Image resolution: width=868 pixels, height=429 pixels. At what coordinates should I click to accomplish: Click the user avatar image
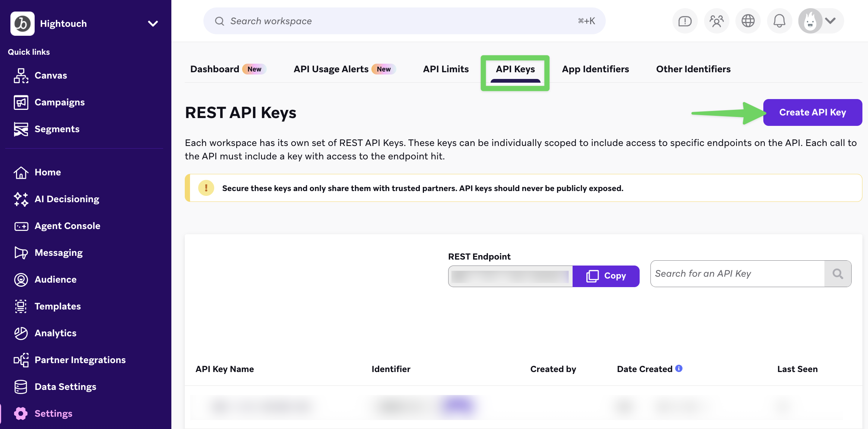[x=810, y=21]
